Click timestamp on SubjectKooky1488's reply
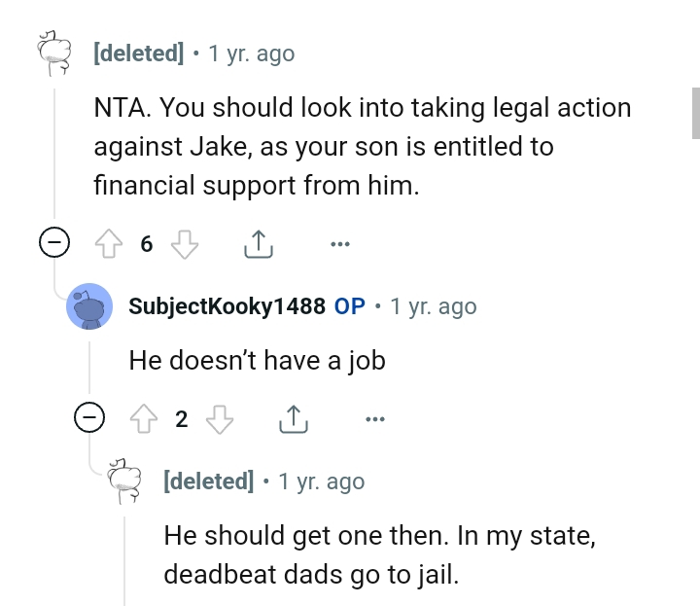 click(x=433, y=306)
